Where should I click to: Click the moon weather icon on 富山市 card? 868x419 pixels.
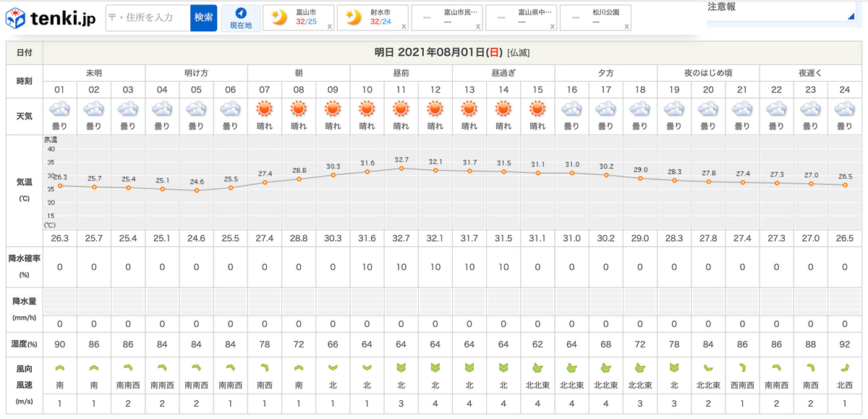coord(278,17)
